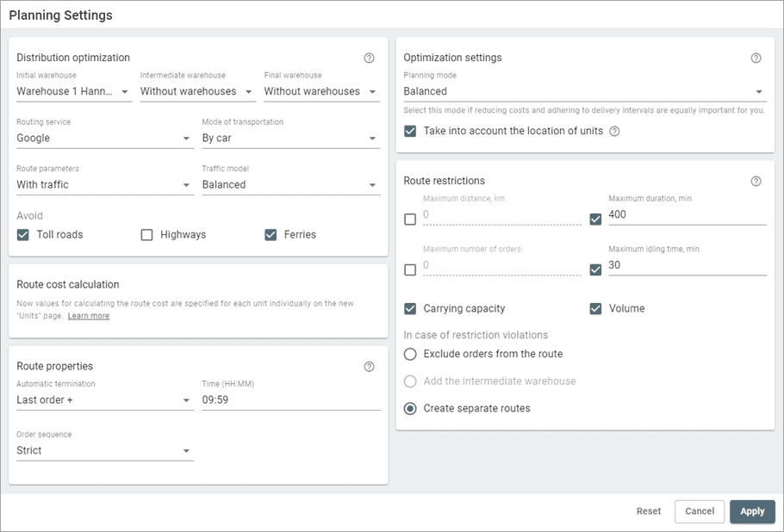Select Exclude orders from the route
The height and width of the screenshot is (532, 784).
(x=410, y=354)
